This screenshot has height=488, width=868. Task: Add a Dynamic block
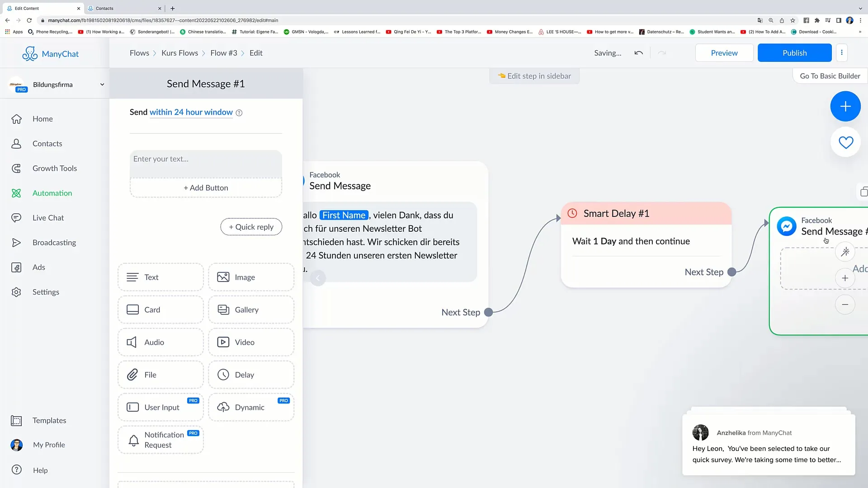251,408
